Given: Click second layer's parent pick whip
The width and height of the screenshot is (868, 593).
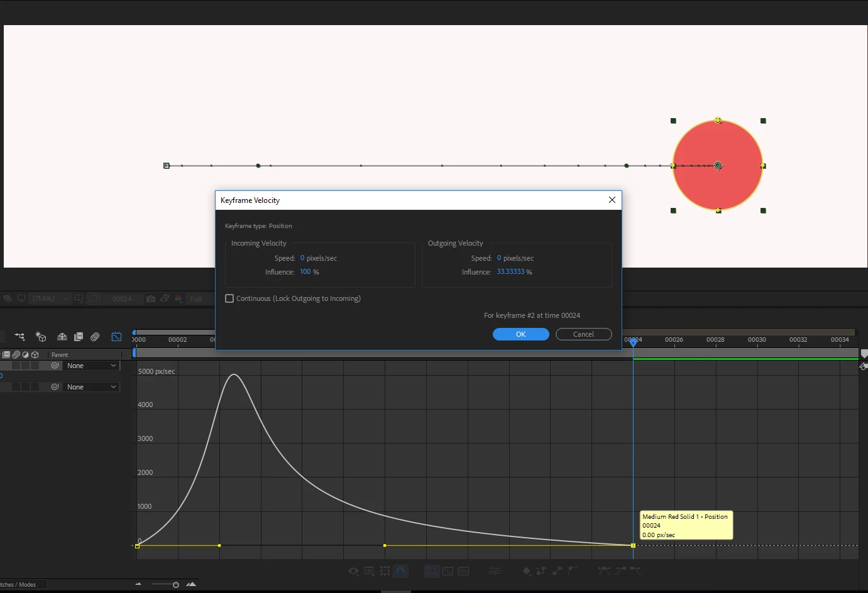Looking at the screenshot, I should [x=55, y=387].
